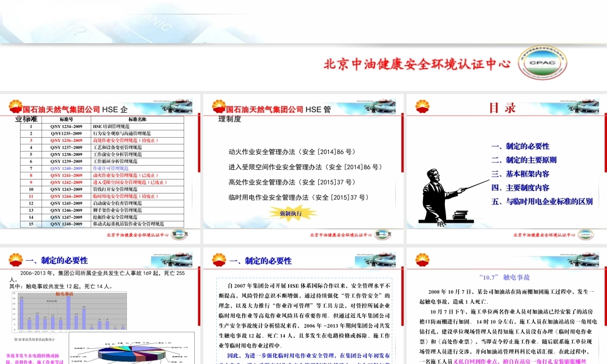Open 三、基本框架内容 contents entry
This screenshot has height=364, width=607.
tap(520, 174)
